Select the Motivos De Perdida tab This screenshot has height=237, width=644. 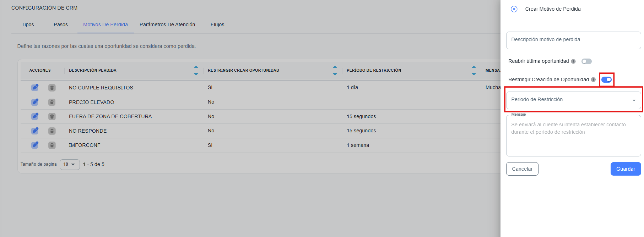point(105,24)
